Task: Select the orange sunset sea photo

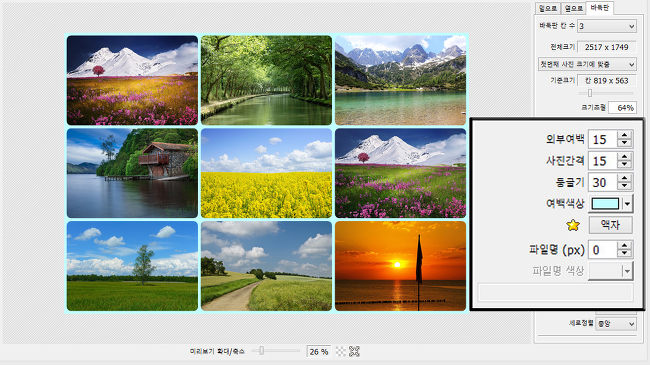Action: (400, 266)
